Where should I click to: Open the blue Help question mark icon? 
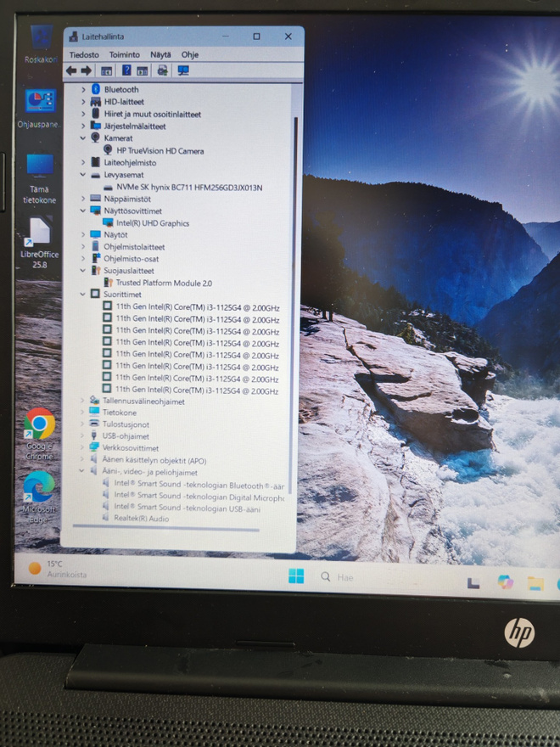click(x=126, y=70)
